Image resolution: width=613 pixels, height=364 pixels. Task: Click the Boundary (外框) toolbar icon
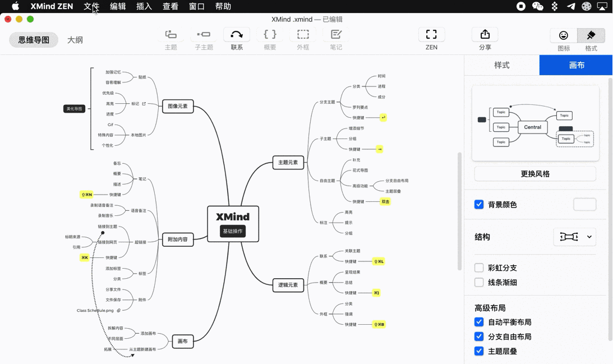pyautogui.click(x=303, y=34)
